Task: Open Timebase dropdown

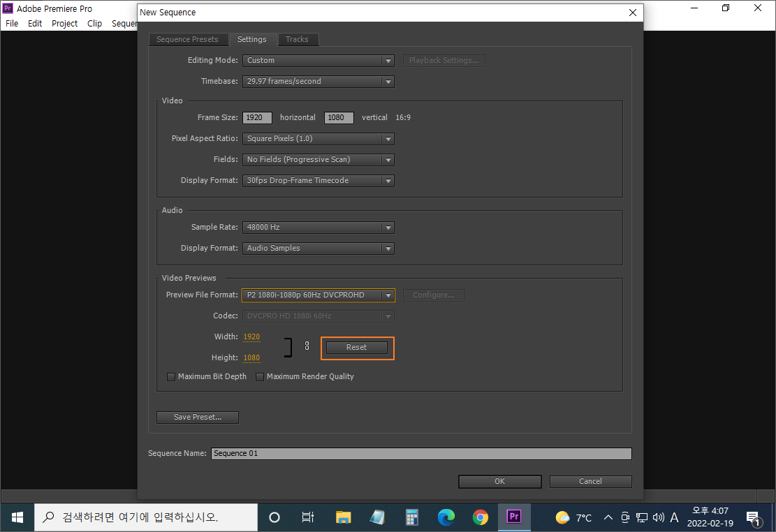Action: click(x=319, y=81)
